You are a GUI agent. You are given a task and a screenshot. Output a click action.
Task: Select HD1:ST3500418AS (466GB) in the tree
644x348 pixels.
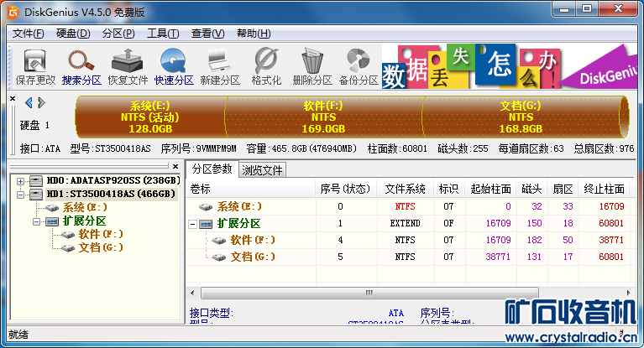click(111, 194)
